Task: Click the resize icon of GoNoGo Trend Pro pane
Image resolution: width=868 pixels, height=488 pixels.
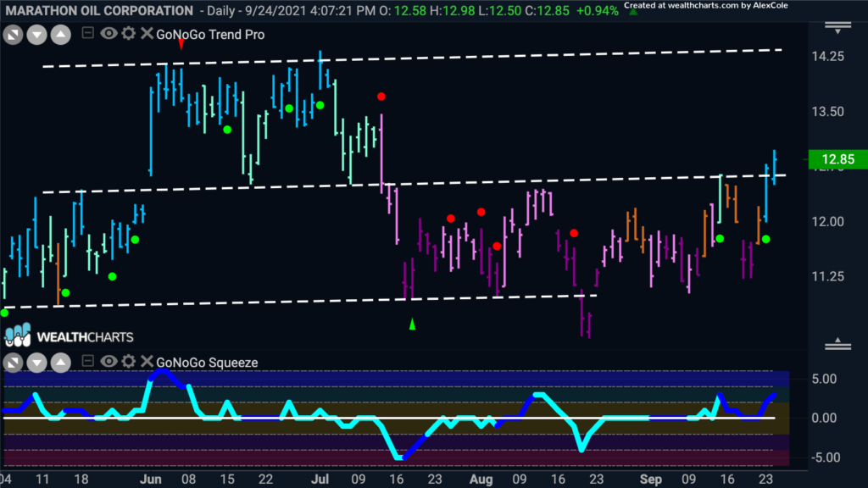Action: 13,36
